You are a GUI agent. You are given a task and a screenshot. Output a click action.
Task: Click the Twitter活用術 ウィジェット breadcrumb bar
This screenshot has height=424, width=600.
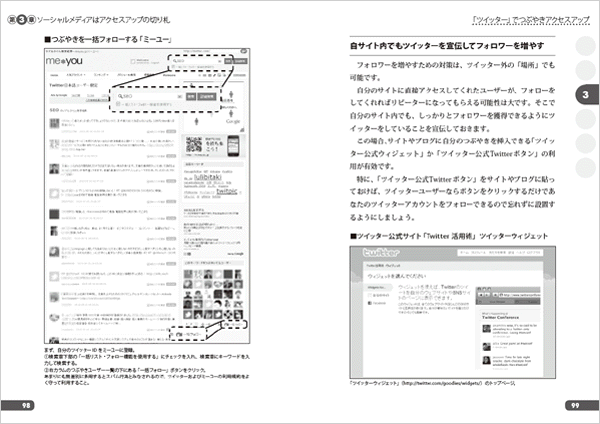452,265
